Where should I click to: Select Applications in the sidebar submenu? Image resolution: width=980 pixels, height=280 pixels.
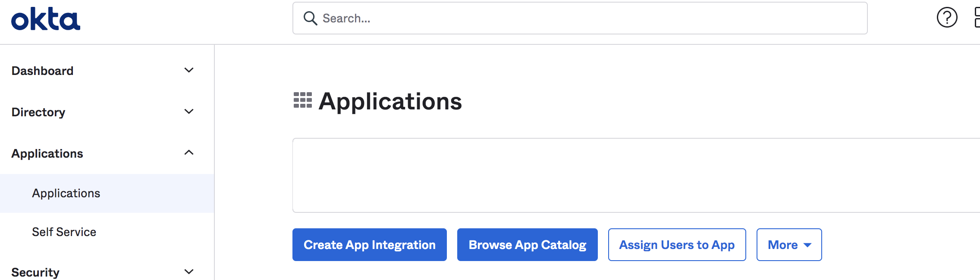point(66,193)
